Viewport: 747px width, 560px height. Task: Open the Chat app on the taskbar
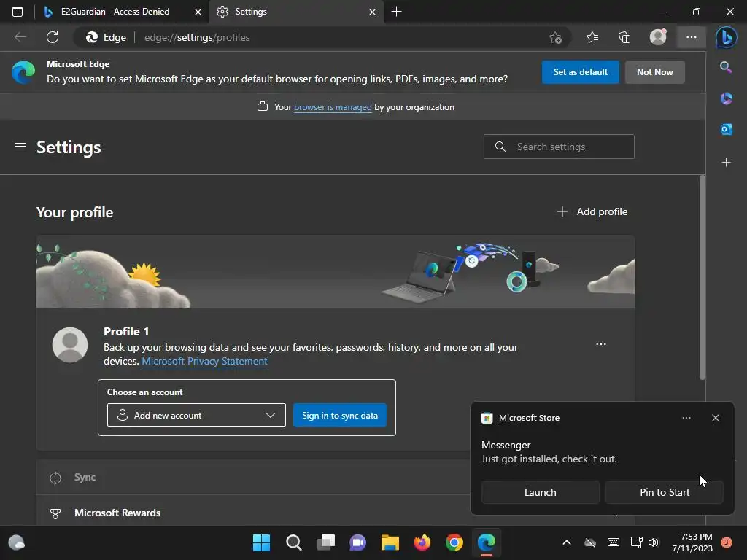click(x=357, y=542)
